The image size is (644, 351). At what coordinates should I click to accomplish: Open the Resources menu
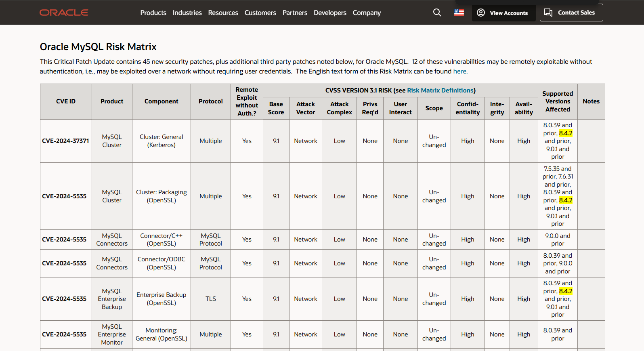pyautogui.click(x=223, y=13)
